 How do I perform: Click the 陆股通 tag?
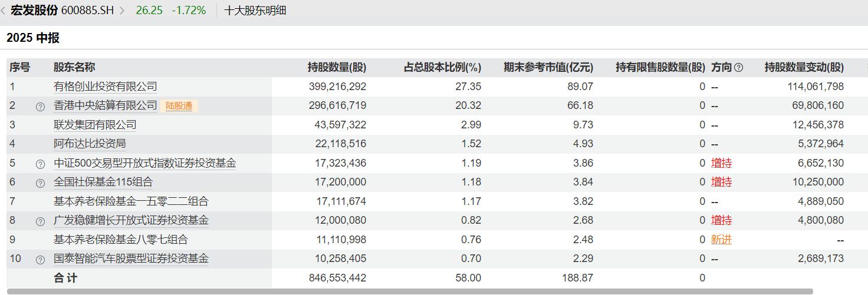(x=179, y=106)
